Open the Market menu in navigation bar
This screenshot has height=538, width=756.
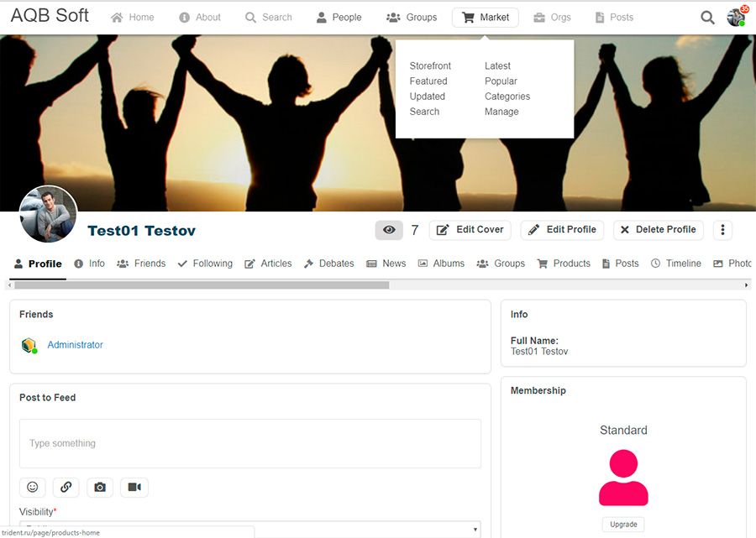[x=486, y=18]
